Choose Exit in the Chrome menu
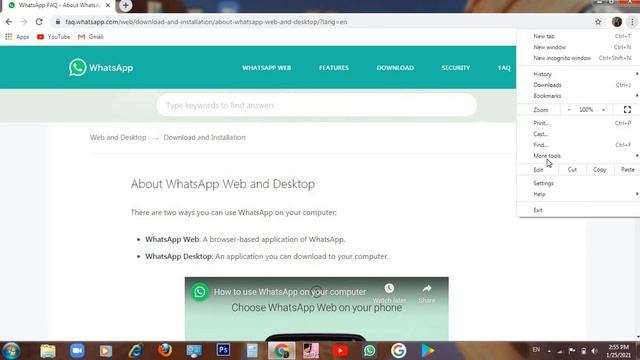This screenshot has width=640, height=360. [x=578, y=210]
